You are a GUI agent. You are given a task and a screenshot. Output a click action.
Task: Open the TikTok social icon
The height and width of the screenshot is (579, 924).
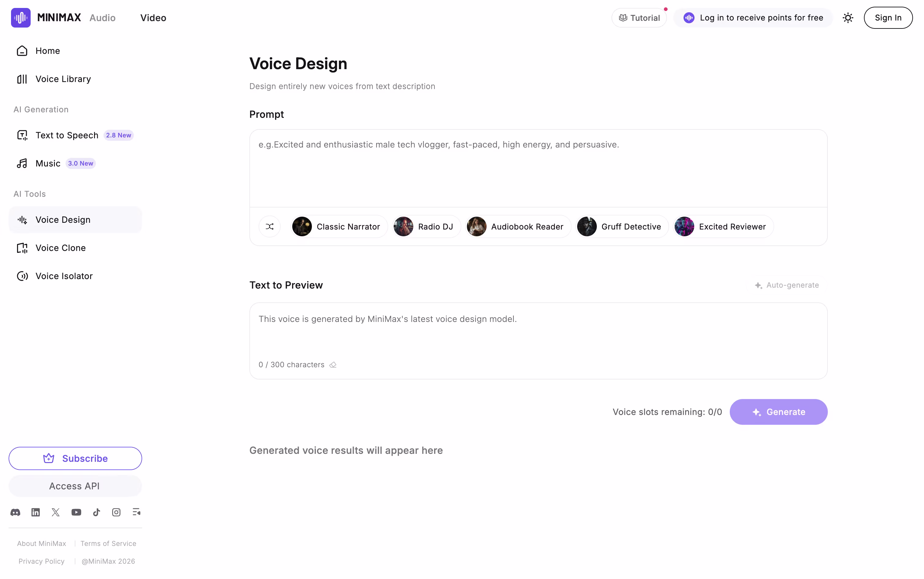tap(97, 512)
